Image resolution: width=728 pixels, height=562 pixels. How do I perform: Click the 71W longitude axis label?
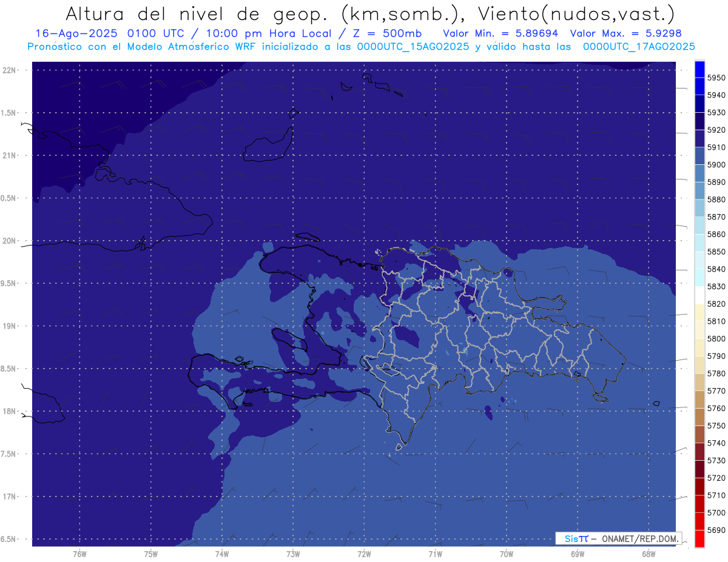[435, 554]
